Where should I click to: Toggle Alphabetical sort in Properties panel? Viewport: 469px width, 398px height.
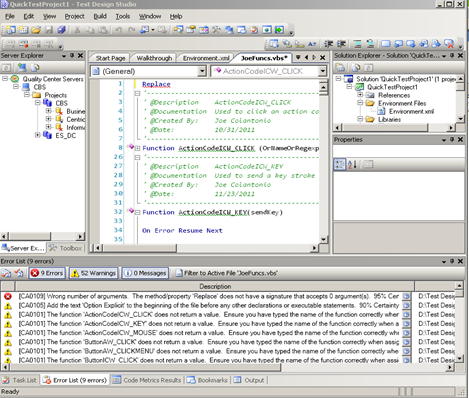tap(352, 164)
